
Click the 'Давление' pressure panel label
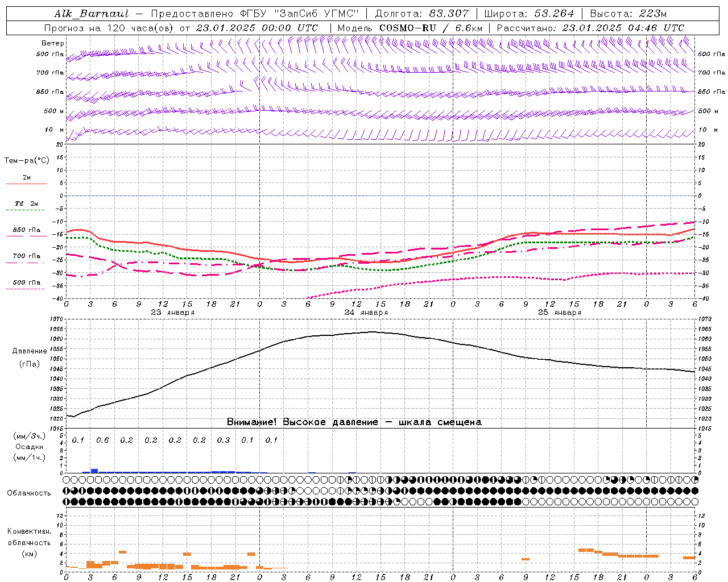(30, 351)
